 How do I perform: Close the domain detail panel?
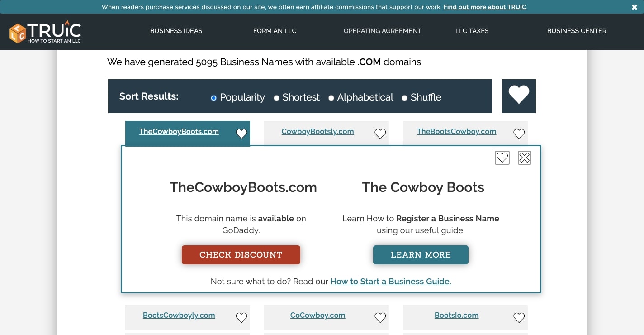pyautogui.click(x=524, y=158)
